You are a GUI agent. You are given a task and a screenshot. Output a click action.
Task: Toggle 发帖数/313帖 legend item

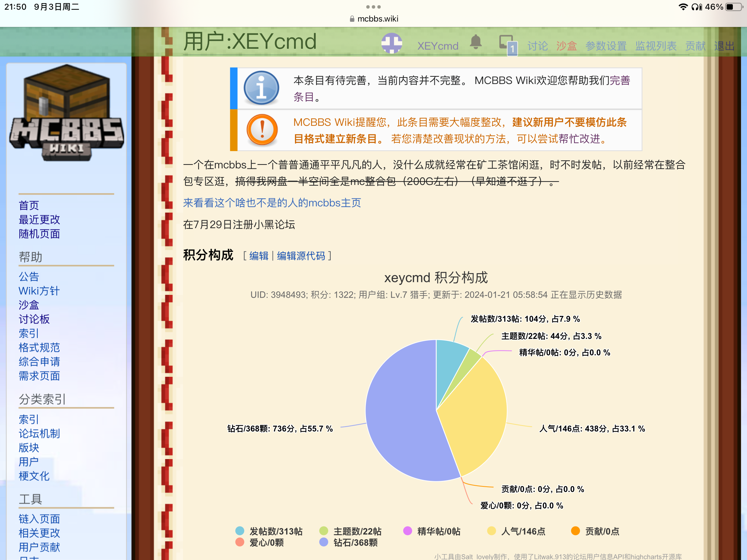coord(269,531)
